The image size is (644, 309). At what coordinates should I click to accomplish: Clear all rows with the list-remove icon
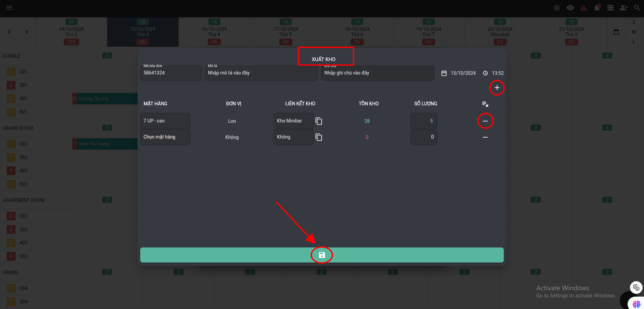pos(485,104)
